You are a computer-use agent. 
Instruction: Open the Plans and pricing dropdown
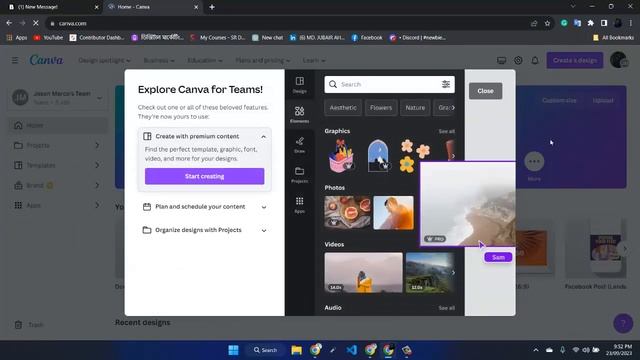263,60
